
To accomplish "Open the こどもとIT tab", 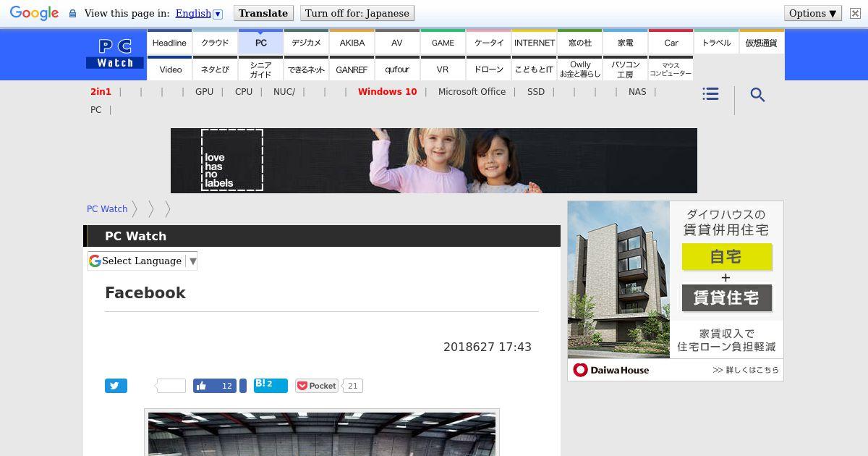I will [534, 69].
